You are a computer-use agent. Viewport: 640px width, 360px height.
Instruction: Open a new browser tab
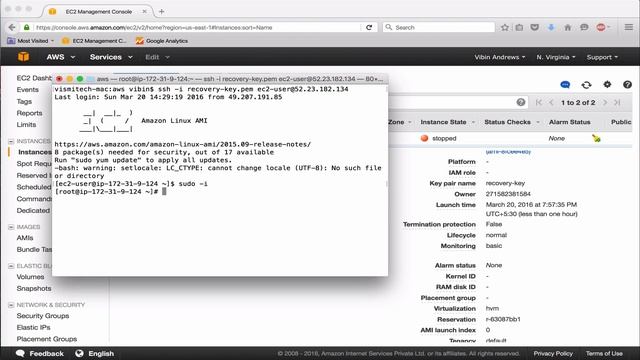point(162,11)
